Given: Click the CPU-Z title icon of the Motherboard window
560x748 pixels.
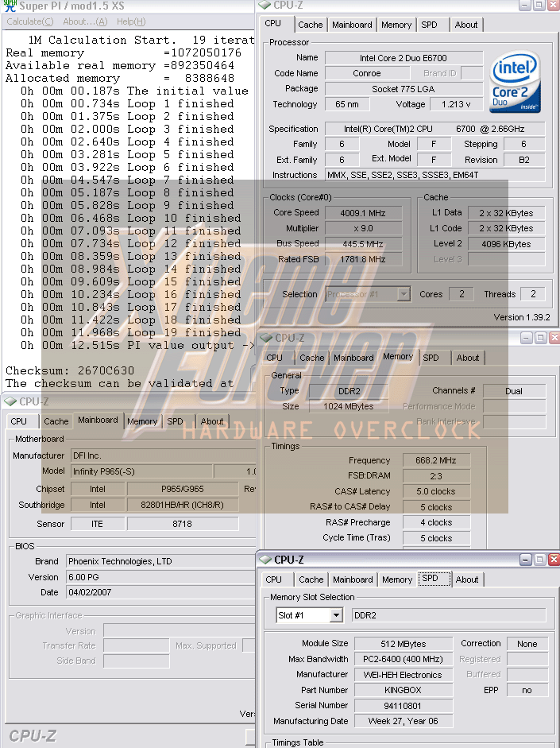Looking at the screenshot, I should pos(10,401).
